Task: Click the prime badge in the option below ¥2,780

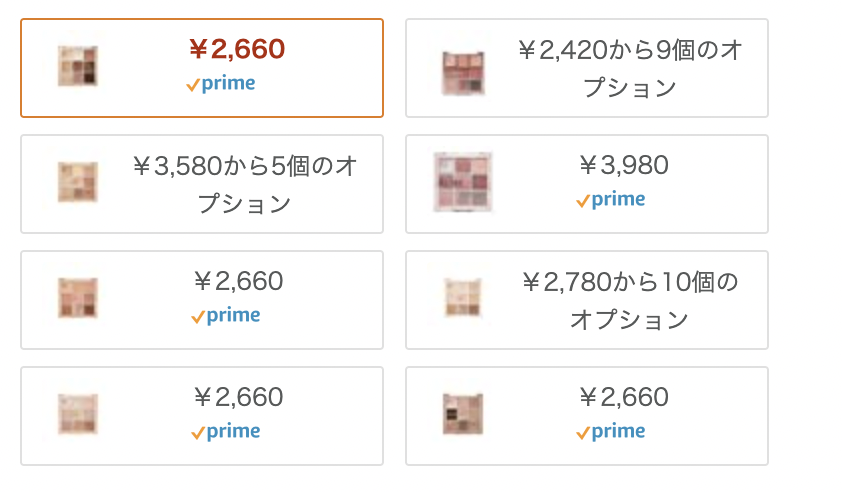Action: click(611, 432)
